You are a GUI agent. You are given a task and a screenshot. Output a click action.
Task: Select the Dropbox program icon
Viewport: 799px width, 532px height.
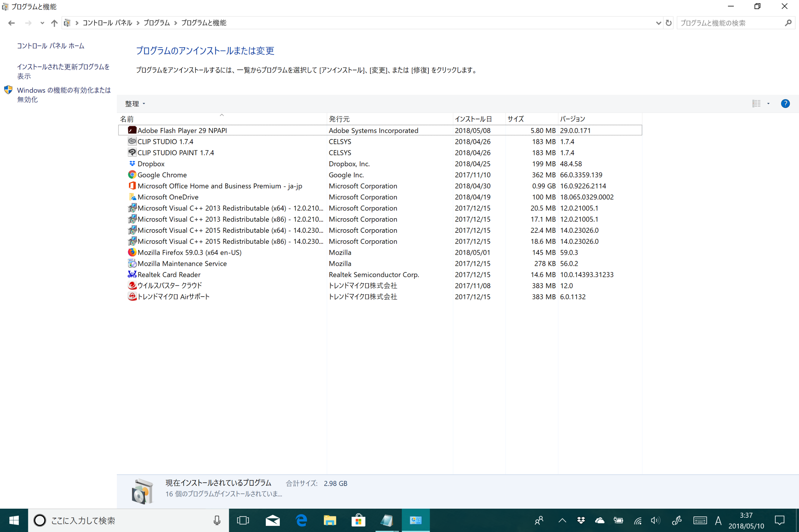tap(132, 163)
